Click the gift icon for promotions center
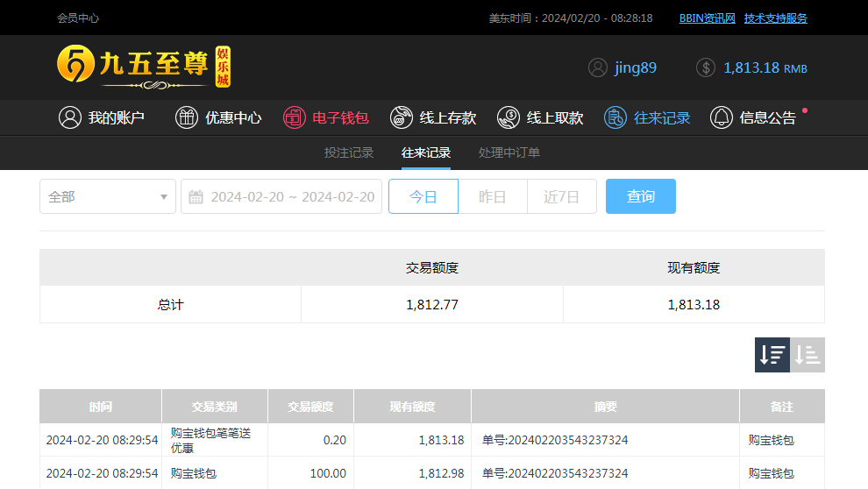Image resolution: width=868 pixels, height=489 pixels. [x=187, y=117]
